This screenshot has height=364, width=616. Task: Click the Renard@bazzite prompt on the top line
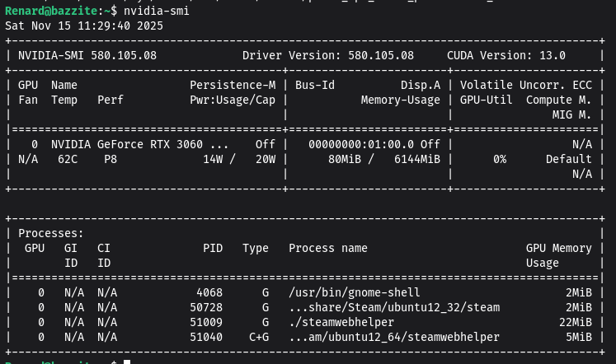point(51,11)
